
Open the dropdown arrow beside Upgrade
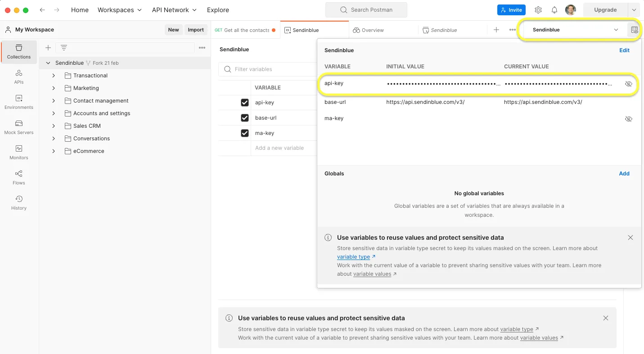coord(634,10)
